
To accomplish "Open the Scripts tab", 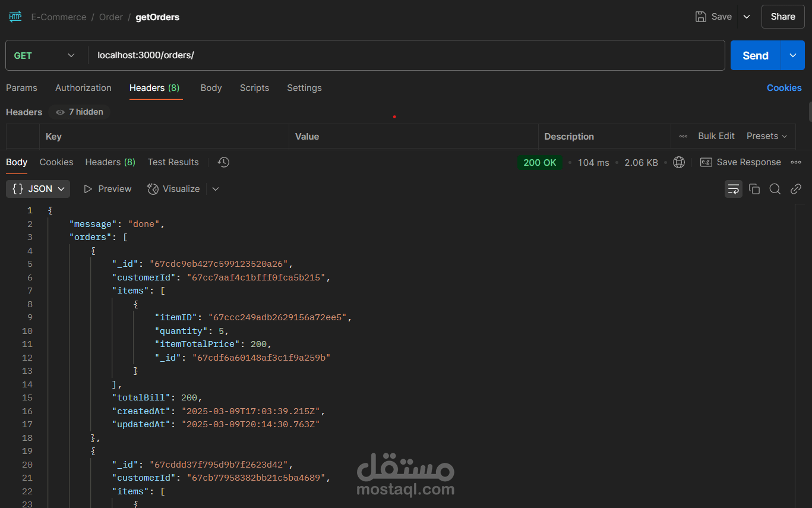I will pyautogui.click(x=254, y=87).
